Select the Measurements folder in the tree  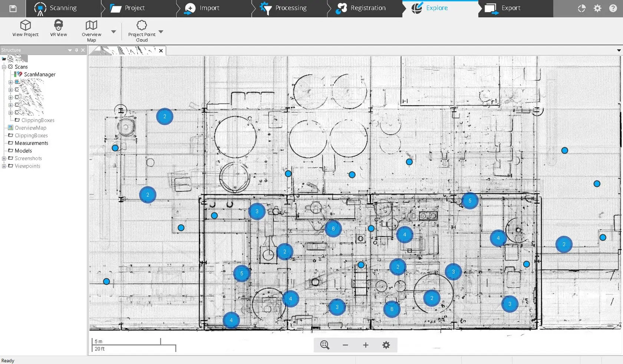tap(32, 143)
